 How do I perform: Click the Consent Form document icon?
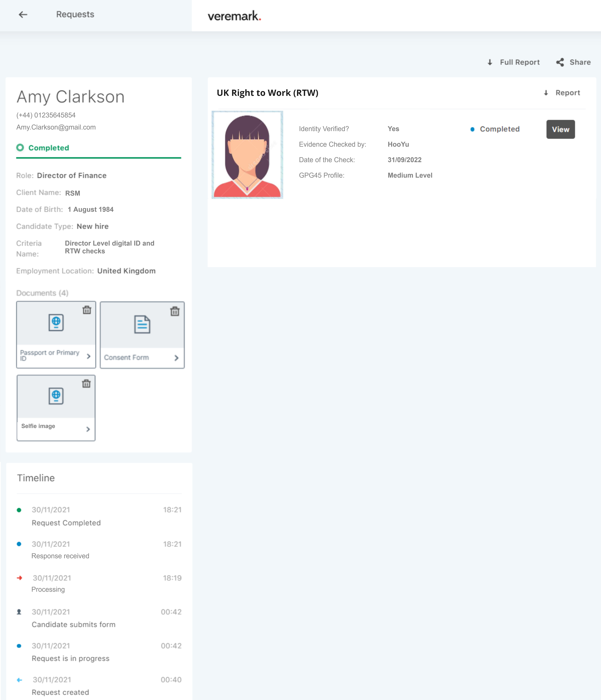142,324
